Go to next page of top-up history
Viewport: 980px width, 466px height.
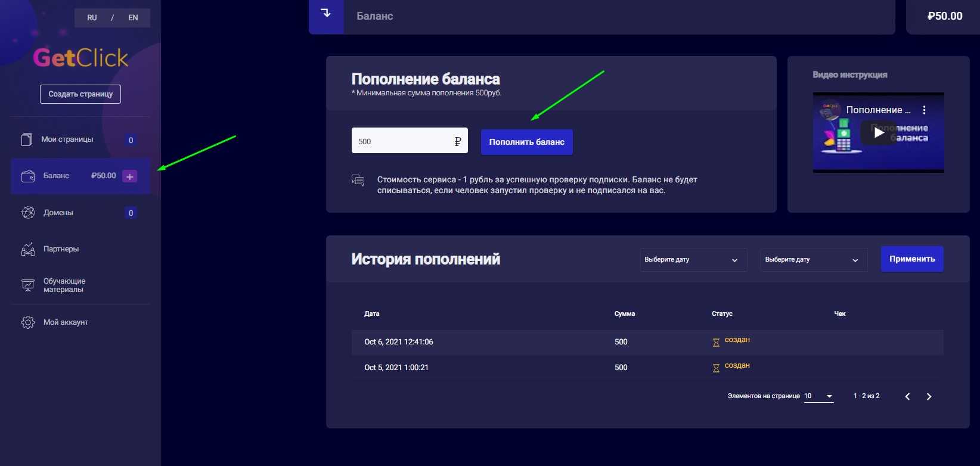(929, 397)
